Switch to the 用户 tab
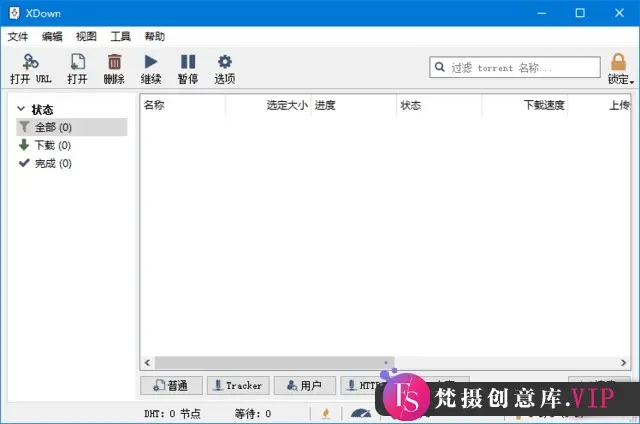 [x=305, y=385]
